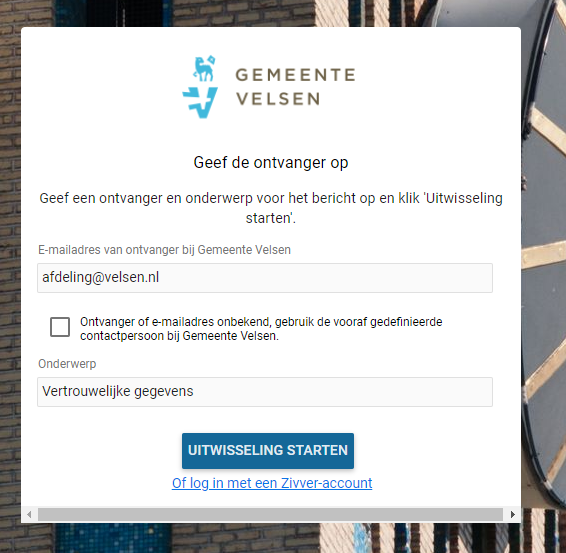Image resolution: width=566 pixels, height=553 pixels.
Task: Click the word GEMEENTE in the logo
Action: (295, 75)
